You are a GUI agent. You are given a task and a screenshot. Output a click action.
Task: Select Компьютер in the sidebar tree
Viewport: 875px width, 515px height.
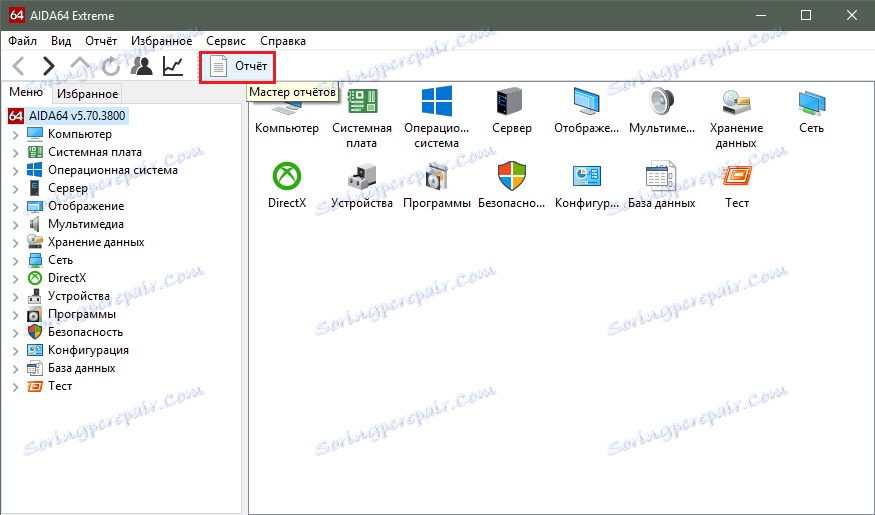click(80, 134)
